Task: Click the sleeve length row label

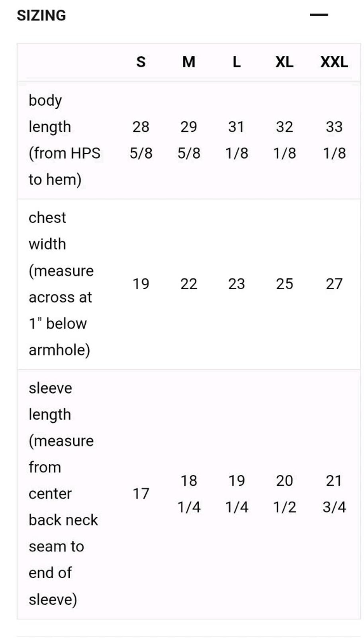Action: pos(63,494)
